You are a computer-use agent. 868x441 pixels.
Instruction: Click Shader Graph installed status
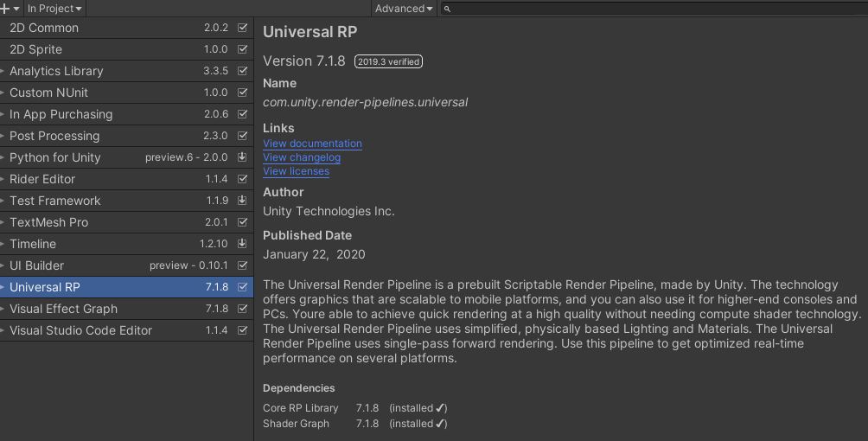(x=418, y=424)
